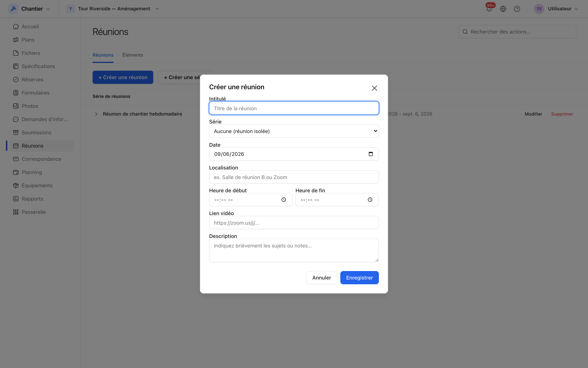Switch to the Éléments tab
The height and width of the screenshot is (368, 588).
click(133, 55)
